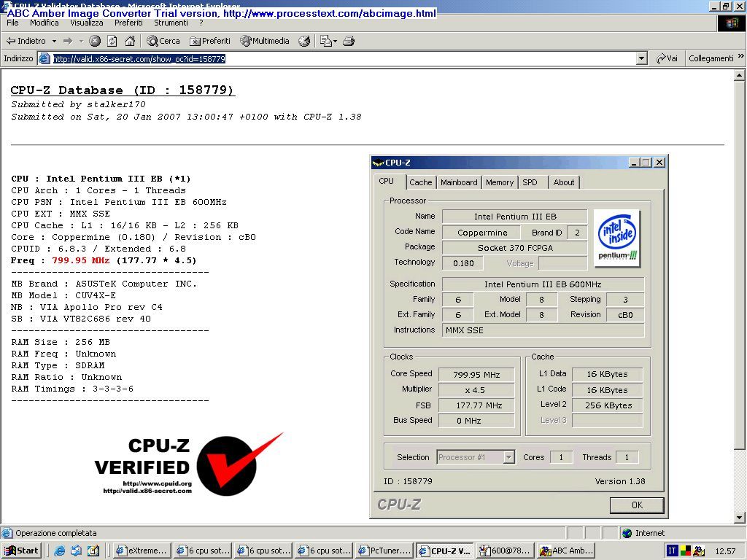
Task: Switch to ABC Amb... taskbar window
Action: point(566,551)
